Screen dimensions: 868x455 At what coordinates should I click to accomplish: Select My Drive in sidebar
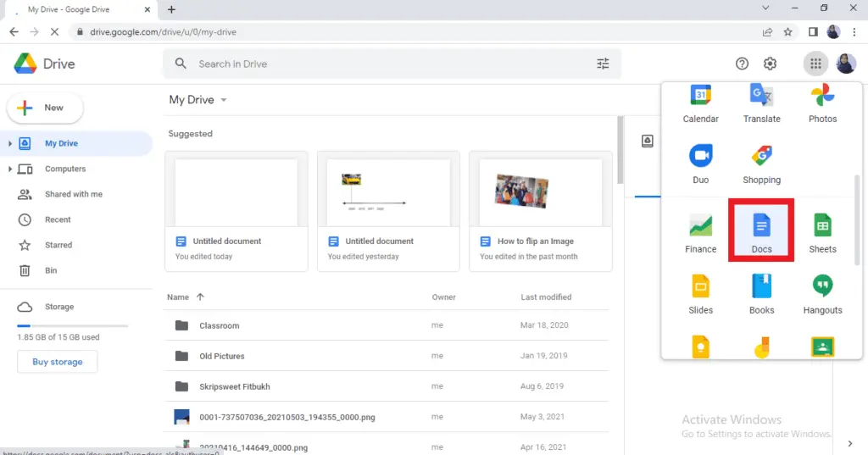pos(75,143)
